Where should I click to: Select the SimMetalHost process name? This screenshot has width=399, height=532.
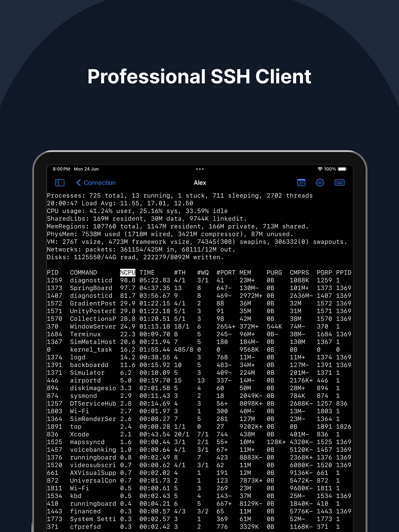[93, 342]
